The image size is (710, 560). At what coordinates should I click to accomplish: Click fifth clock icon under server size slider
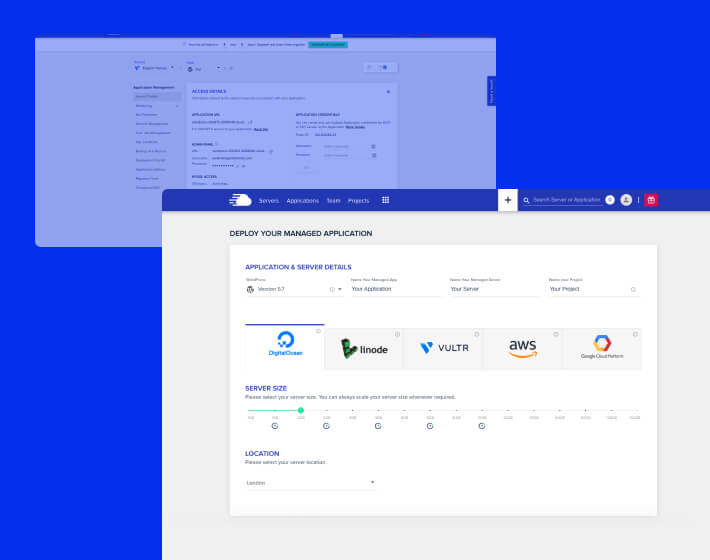click(482, 426)
